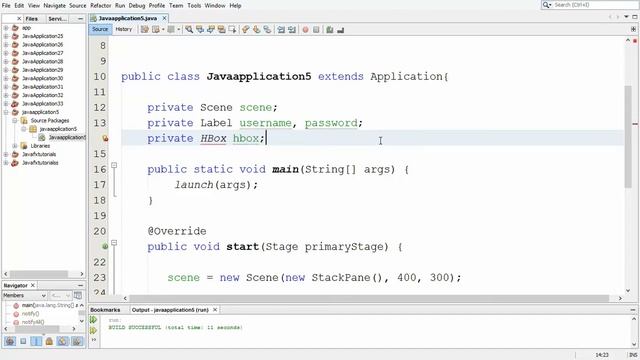Click the Back navigation icon in editor toolbar
The image size is (640, 360).
156,29
